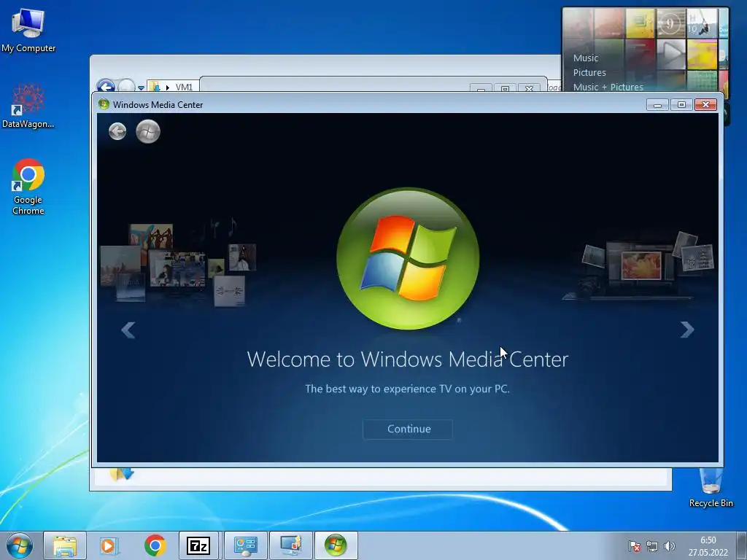747x560 pixels.
Task: Click the green Start button in Media Center
Action: tap(148, 131)
